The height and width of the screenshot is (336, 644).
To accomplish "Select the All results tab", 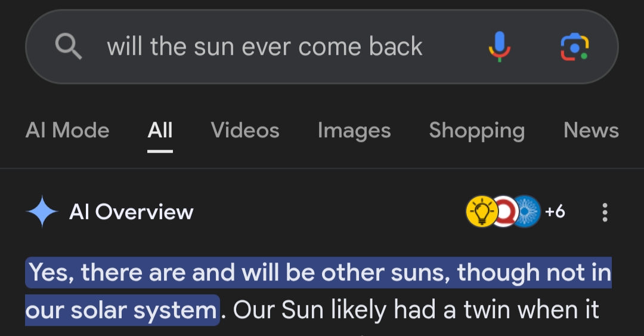I will 160,130.
